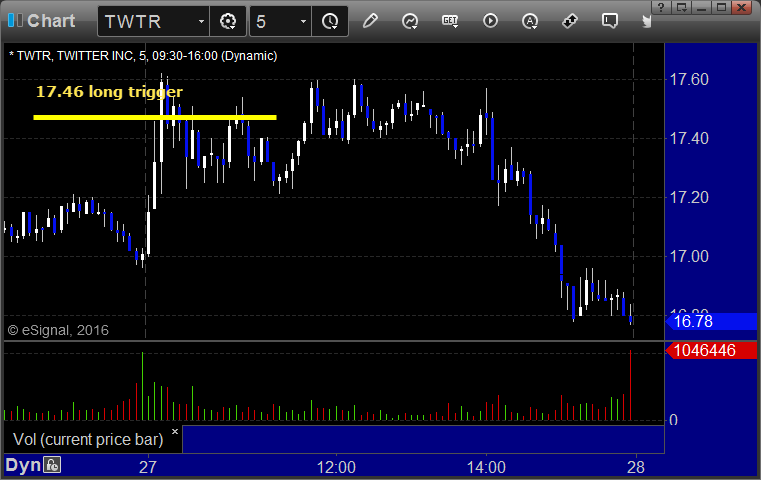761x480 pixels.
Task: Toggle the Dyn scale lock icon
Action: 51,465
